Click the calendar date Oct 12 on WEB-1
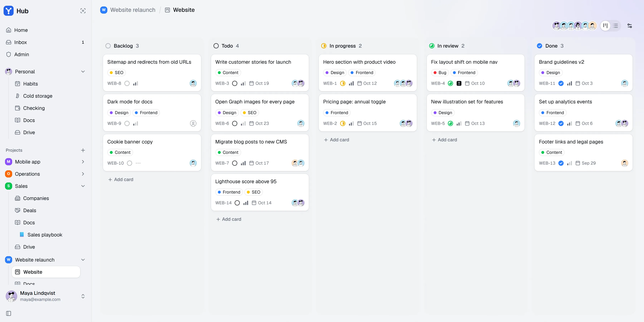This screenshot has height=322, width=644. coord(367,84)
